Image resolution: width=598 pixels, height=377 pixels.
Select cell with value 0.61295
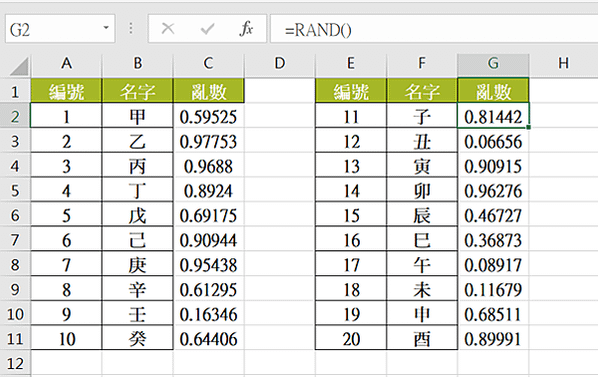(x=209, y=289)
